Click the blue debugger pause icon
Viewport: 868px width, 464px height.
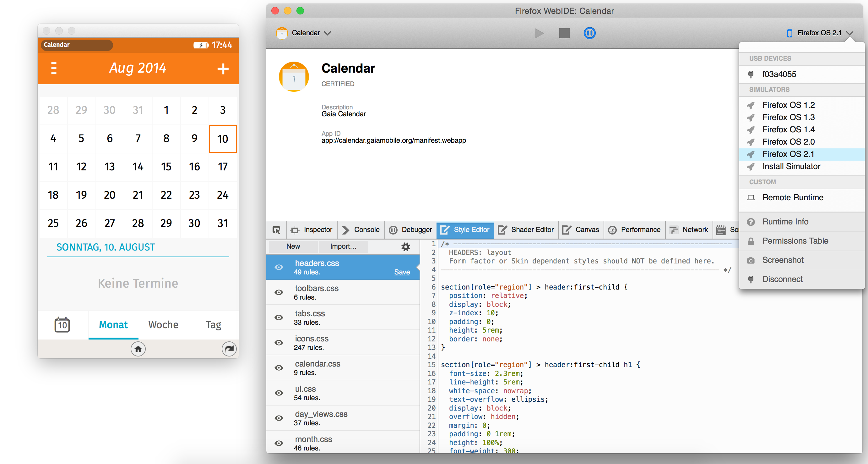pyautogui.click(x=589, y=33)
